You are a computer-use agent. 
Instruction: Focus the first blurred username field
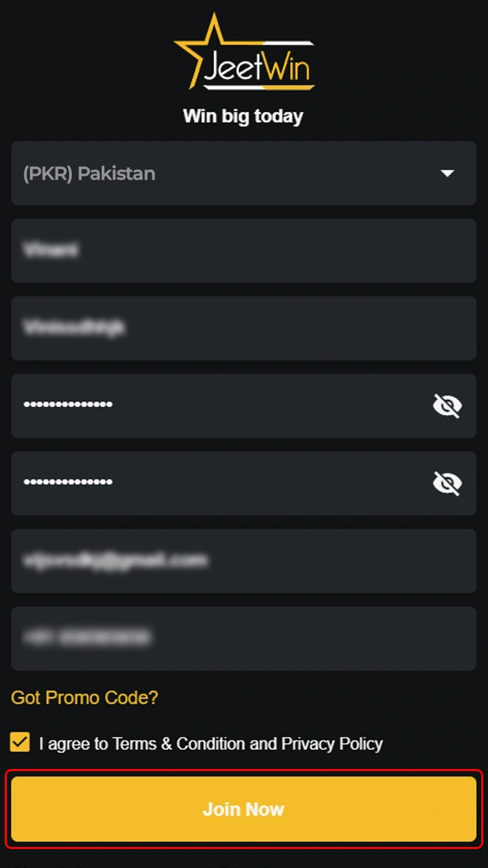click(243, 250)
